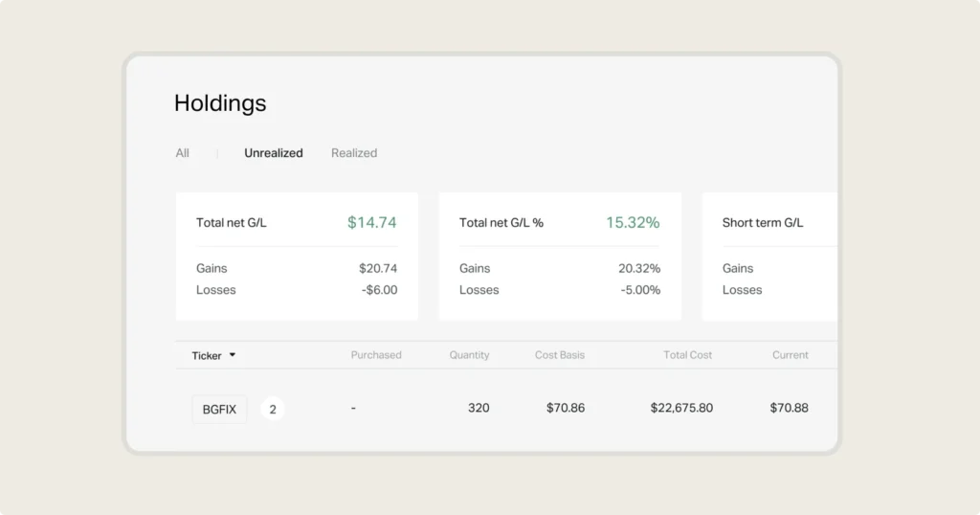The image size is (980, 515).
Task: Select the Unrealized tab
Action: pyautogui.click(x=273, y=153)
